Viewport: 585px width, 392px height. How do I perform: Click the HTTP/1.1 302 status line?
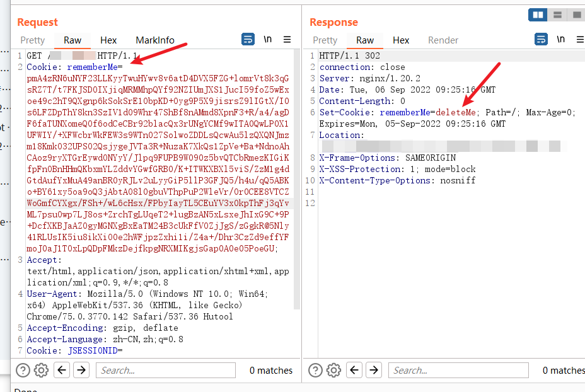350,56
